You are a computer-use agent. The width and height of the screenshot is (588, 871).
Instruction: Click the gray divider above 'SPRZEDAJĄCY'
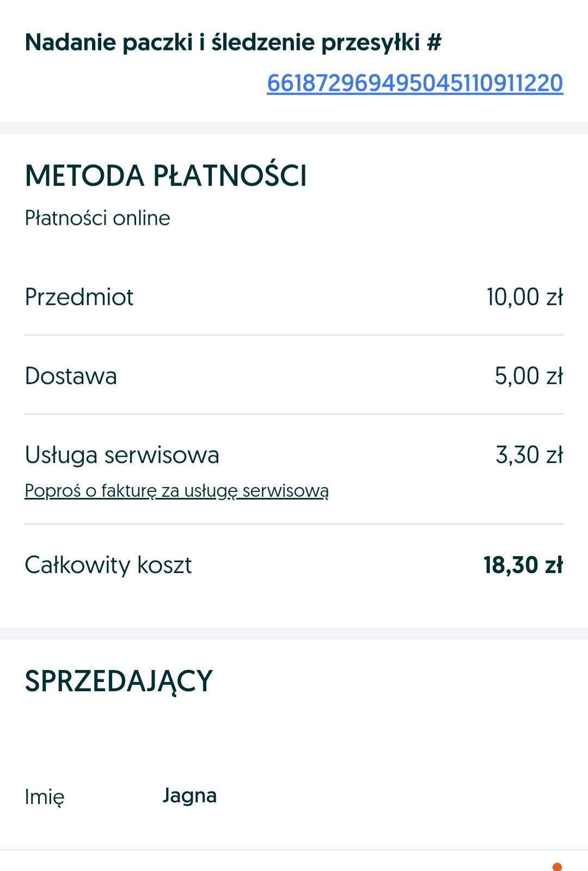click(294, 634)
